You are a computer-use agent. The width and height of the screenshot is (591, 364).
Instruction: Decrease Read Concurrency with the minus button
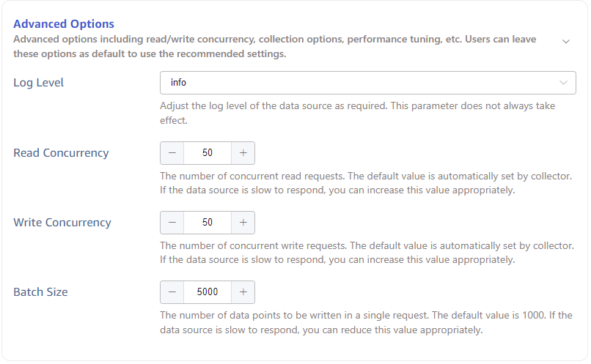pos(172,153)
